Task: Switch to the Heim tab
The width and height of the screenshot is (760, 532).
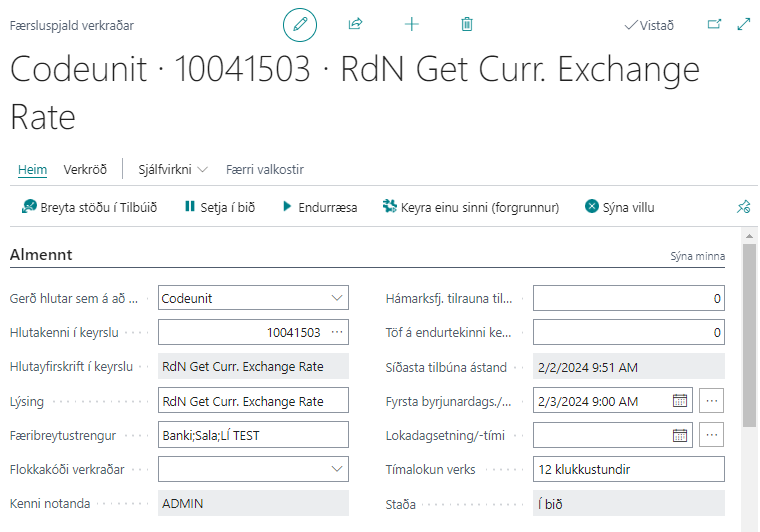Action: pyautogui.click(x=32, y=169)
